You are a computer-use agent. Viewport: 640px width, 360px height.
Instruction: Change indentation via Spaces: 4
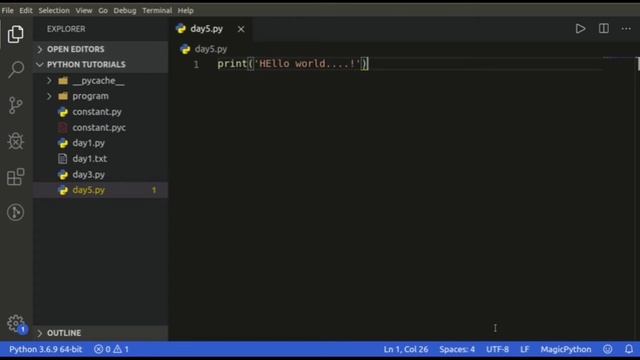pyautogui.click(x=457, y=349)
